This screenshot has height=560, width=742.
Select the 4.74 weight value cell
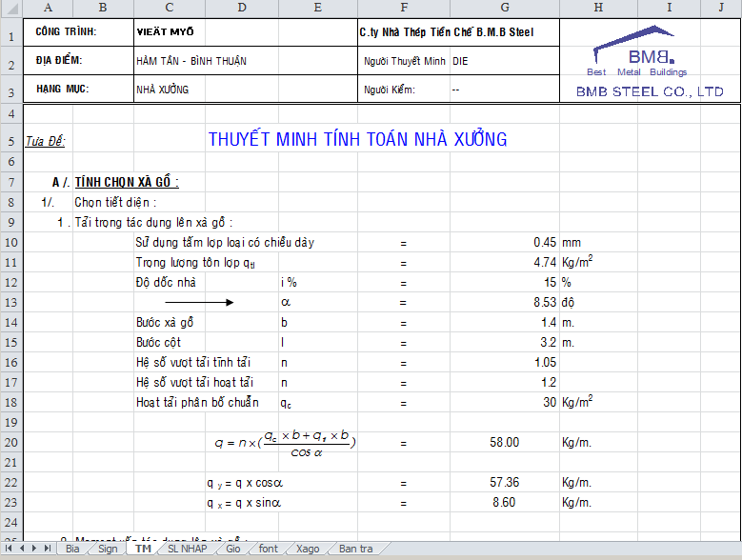click(x=505, y=262)
